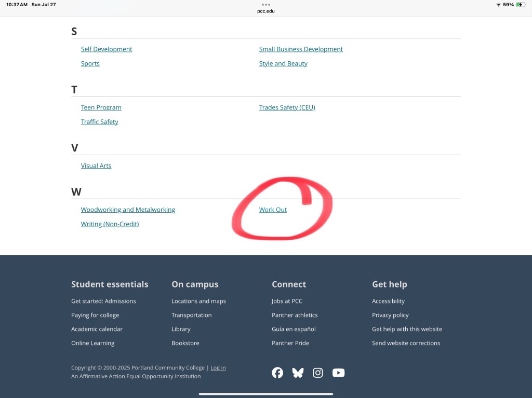Open Locations and maps in footer
Viewport: 532px width, 398px height.
[198, 301]
